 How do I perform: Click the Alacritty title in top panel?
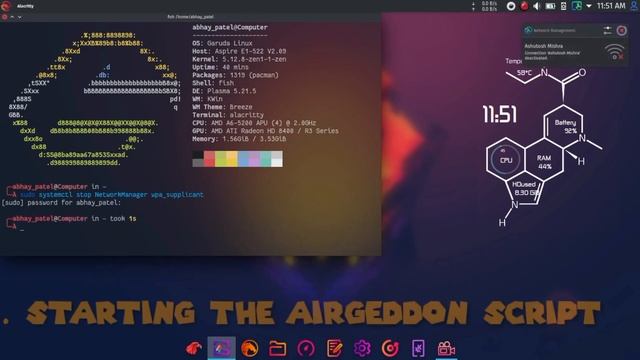(25, 6)
